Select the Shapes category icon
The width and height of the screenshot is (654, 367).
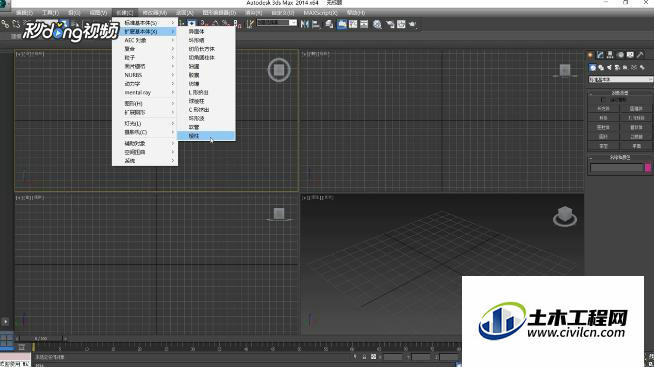[x=601, y=67]
